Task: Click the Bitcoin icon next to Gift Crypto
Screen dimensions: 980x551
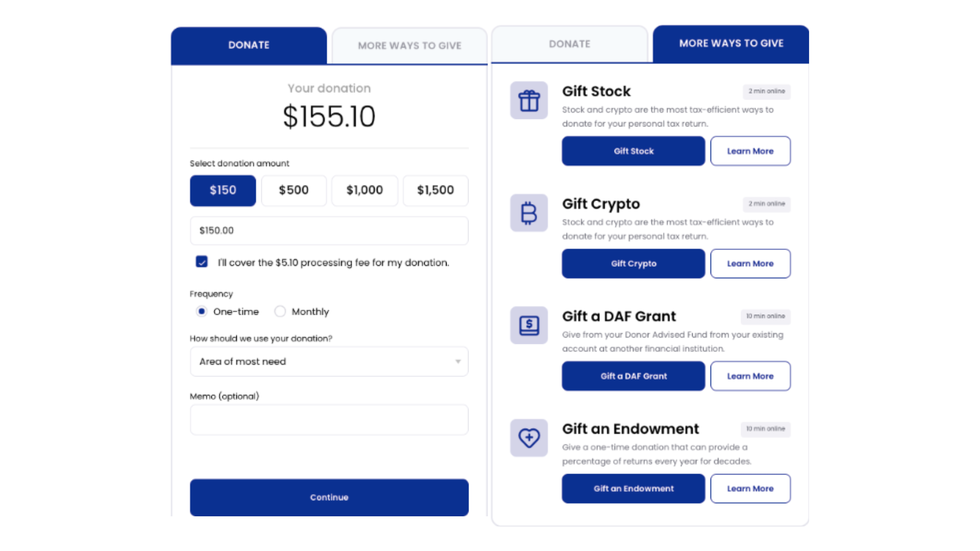Action: [529, 213]
